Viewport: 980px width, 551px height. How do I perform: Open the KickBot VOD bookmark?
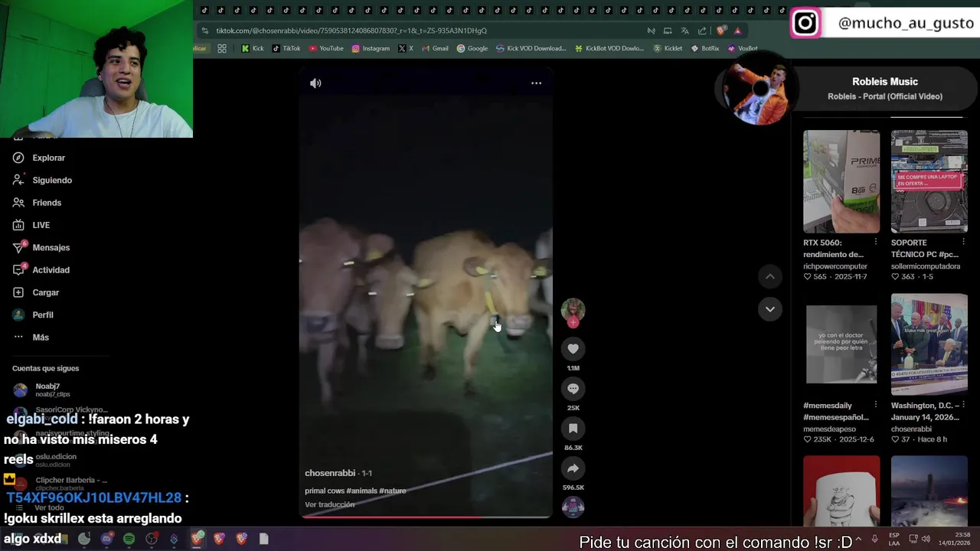tap(609, 48)
